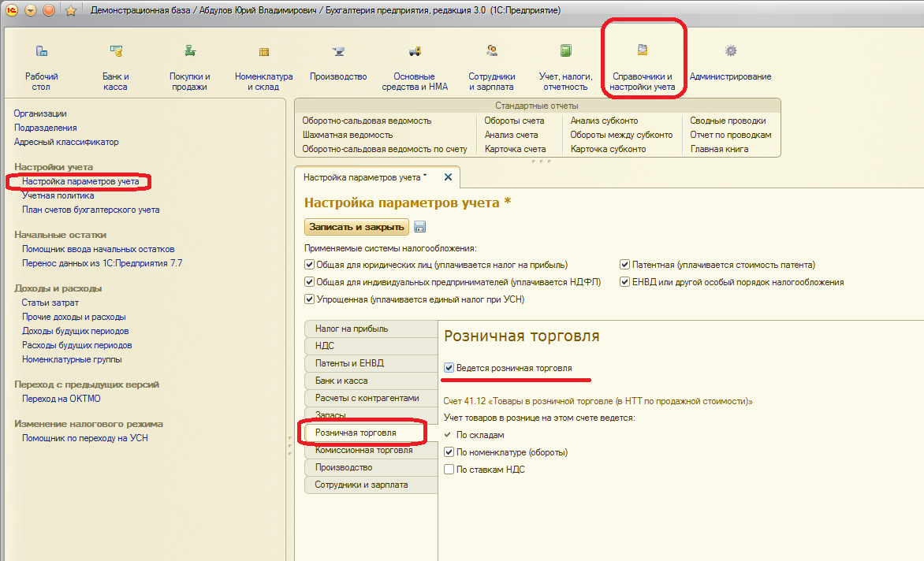Image resolution: width=924 pixels, height=561 pixels.
Task: Toggle Общая для индивидуальных предпринимателей checkbox
Action: [x=309, y=282]
